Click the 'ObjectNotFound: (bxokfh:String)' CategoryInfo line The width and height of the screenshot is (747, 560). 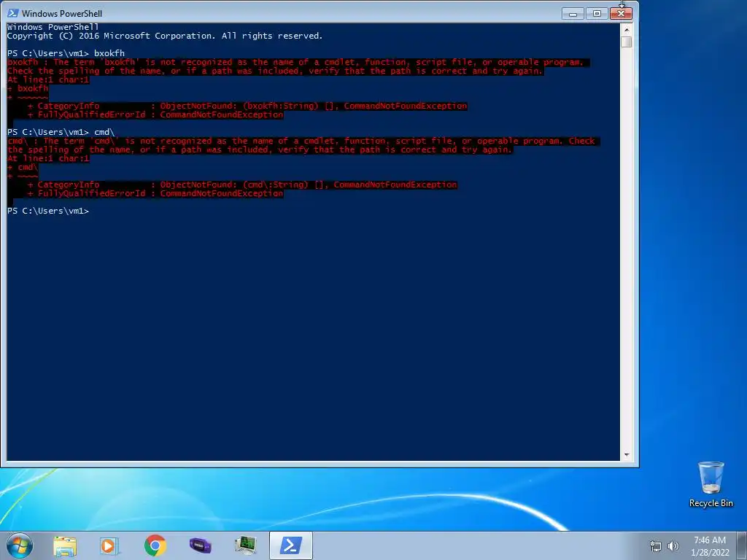[x=247, y=106]
